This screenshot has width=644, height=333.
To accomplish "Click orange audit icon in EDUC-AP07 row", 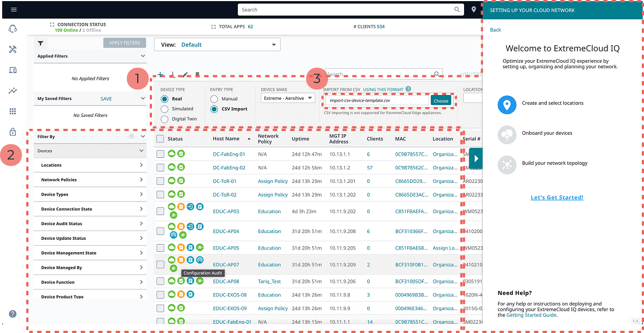I will click(x=181, y=260).
